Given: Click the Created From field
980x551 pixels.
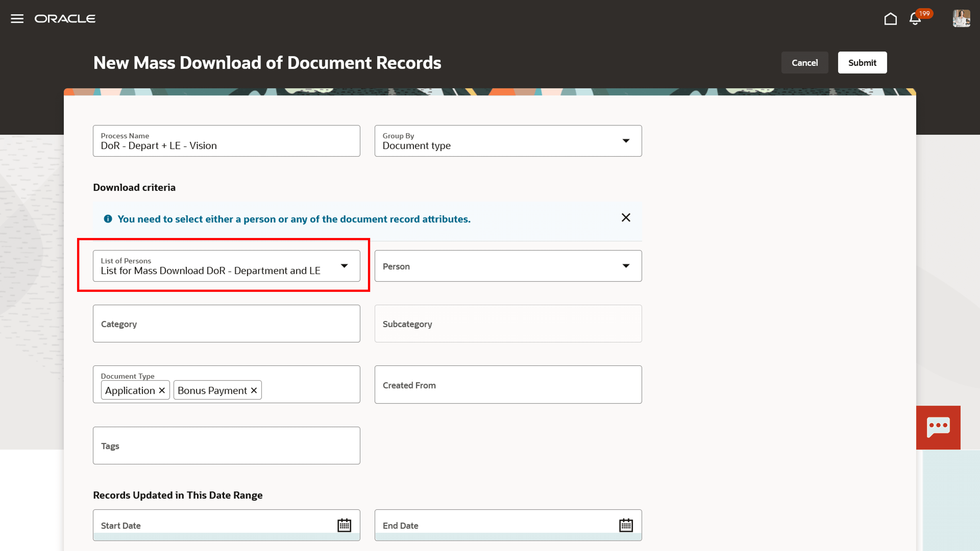Looking at the screenshot, I should click(x=508, y=385).
